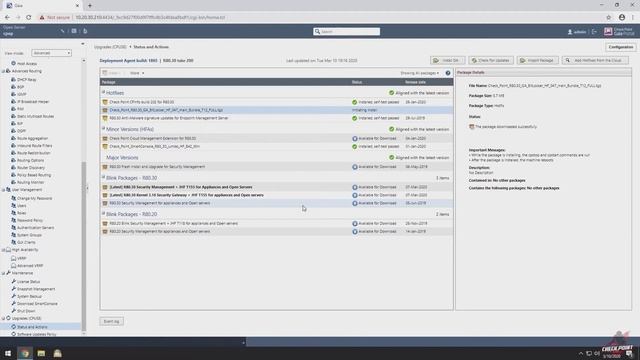Open the Event log button
The image size is (640, 360).
(x=111, y=322)
